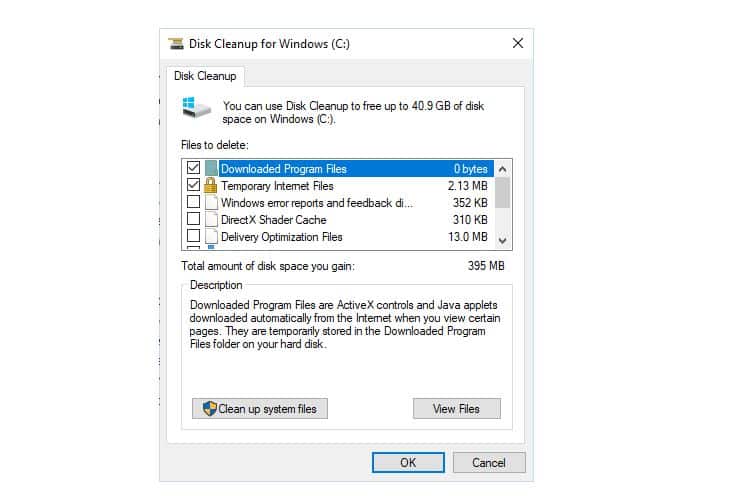
Task: Select the Windows error reports and feedback row
Action: 338,202
